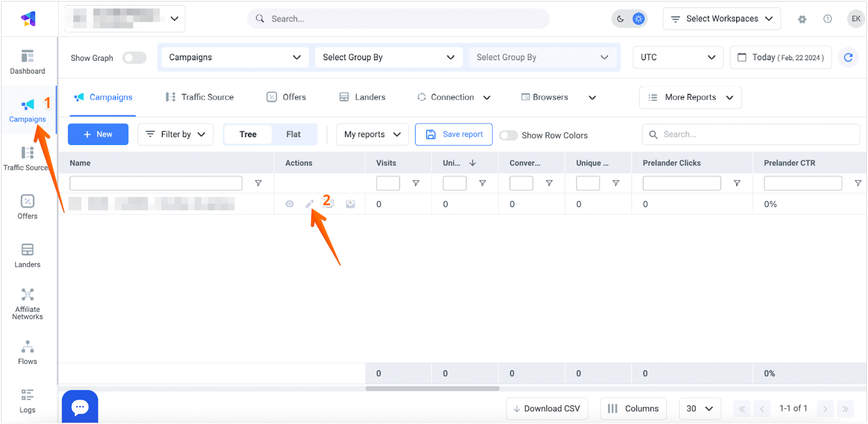Expand the Select Workspaces dropdown
This screenshot has width=868, height=424.
pos(722,19)
